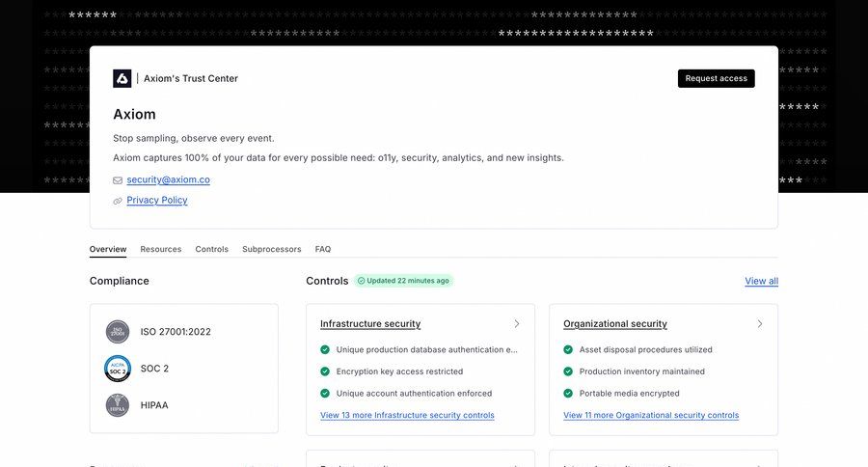This screenshot has width=868, height=467.
Task: Click the chain link icon beside Privacy Policy
Action: (118, 201)
